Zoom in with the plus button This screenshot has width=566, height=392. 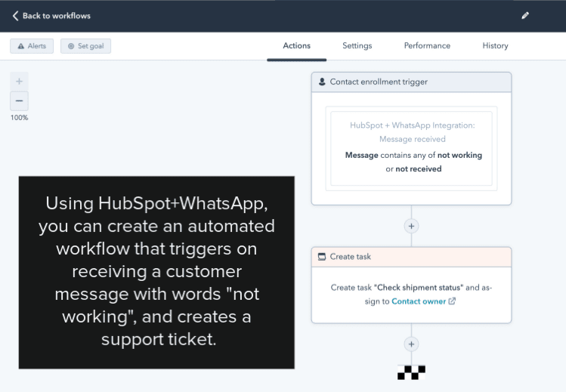(x=19, y=82)
